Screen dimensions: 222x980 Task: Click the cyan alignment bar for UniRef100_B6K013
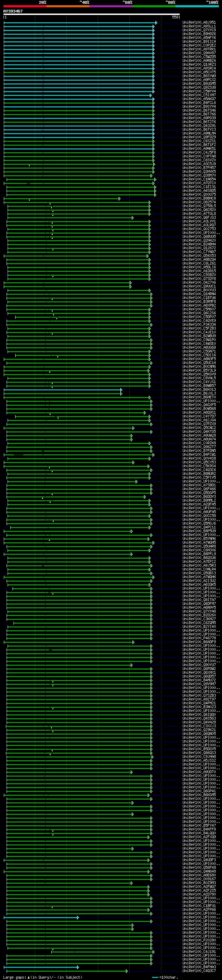point(63,390)
